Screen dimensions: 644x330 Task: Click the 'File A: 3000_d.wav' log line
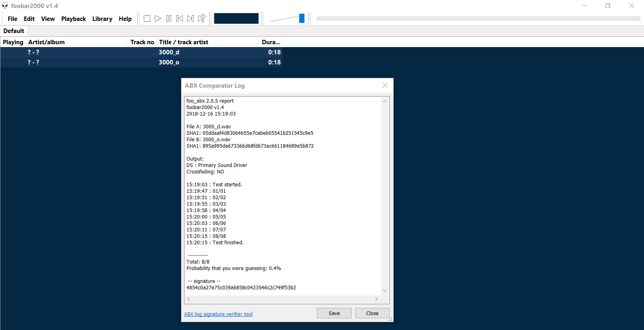(209, 127)
